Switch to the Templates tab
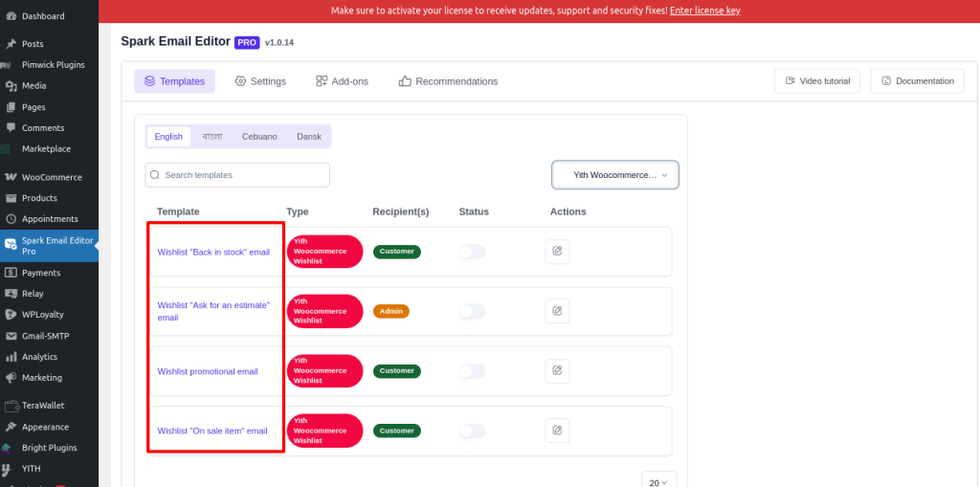 pos(174,81)
